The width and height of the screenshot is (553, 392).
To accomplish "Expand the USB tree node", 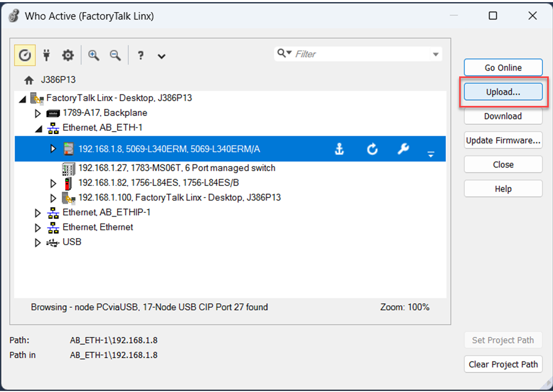I will coord(37,243).
